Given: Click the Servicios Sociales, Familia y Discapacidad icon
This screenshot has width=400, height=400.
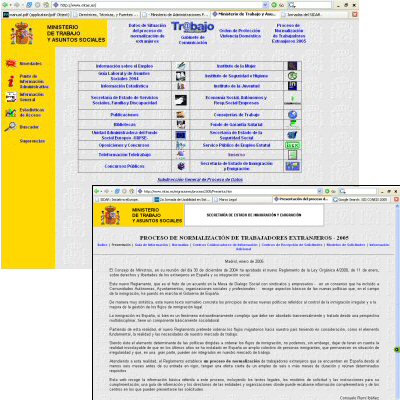Looking at the screenshot, I should 181,100.
